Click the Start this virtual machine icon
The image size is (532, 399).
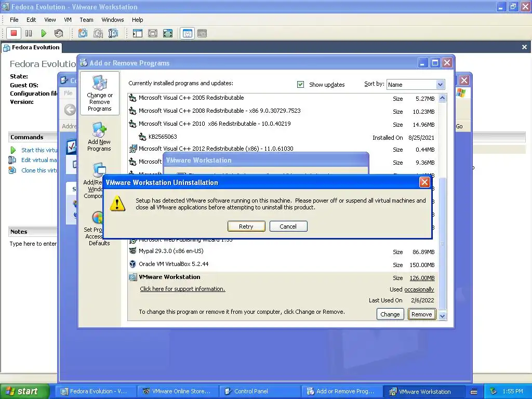point(13,150)
